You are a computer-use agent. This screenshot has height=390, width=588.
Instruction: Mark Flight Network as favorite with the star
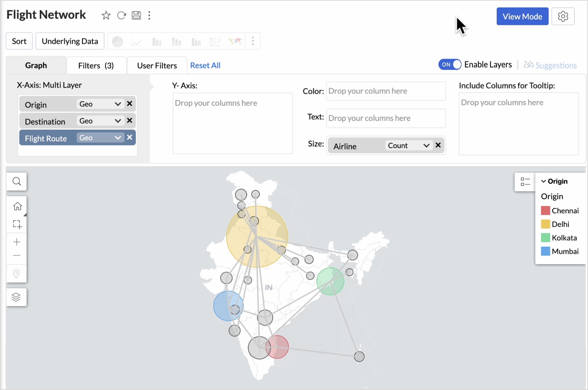106,15
